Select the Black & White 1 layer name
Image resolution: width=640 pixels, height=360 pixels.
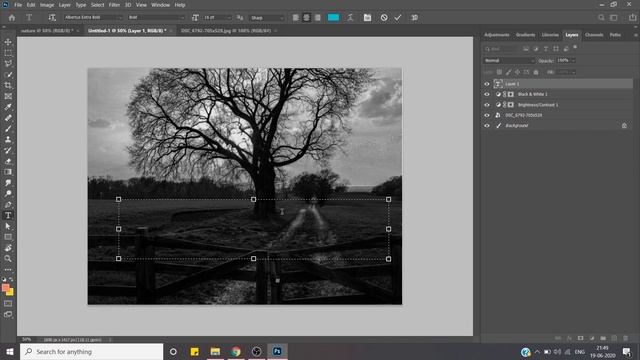click(x=532, y=94)
